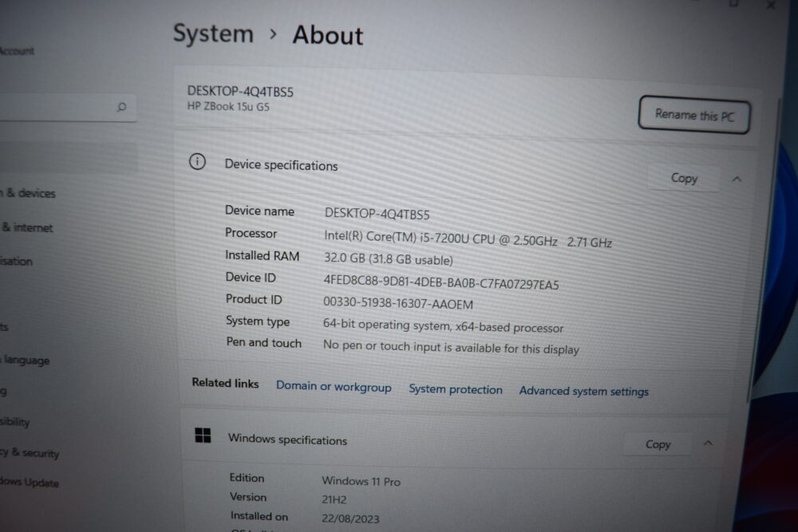Collapse the Device specifications section chevron

tap(737, 179)
